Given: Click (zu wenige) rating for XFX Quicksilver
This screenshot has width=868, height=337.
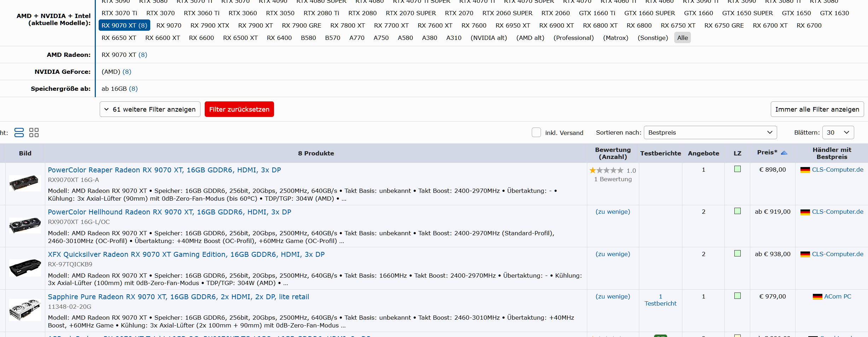Looking at the screenshot, I should click(613, 254).
